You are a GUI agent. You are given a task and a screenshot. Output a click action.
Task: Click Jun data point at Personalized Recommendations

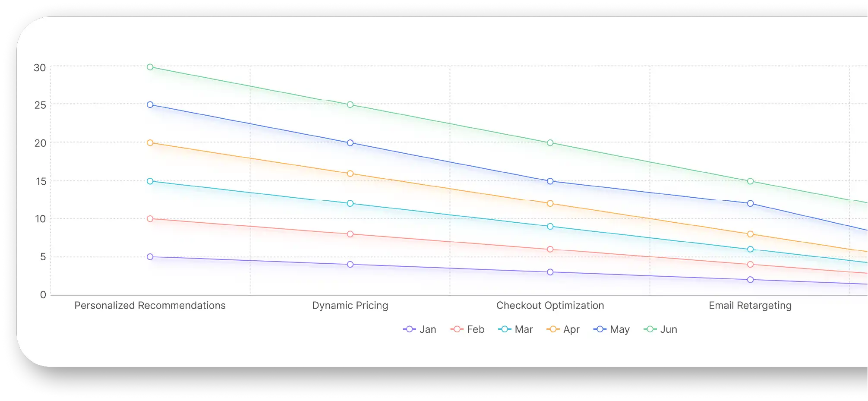point(150,67)
